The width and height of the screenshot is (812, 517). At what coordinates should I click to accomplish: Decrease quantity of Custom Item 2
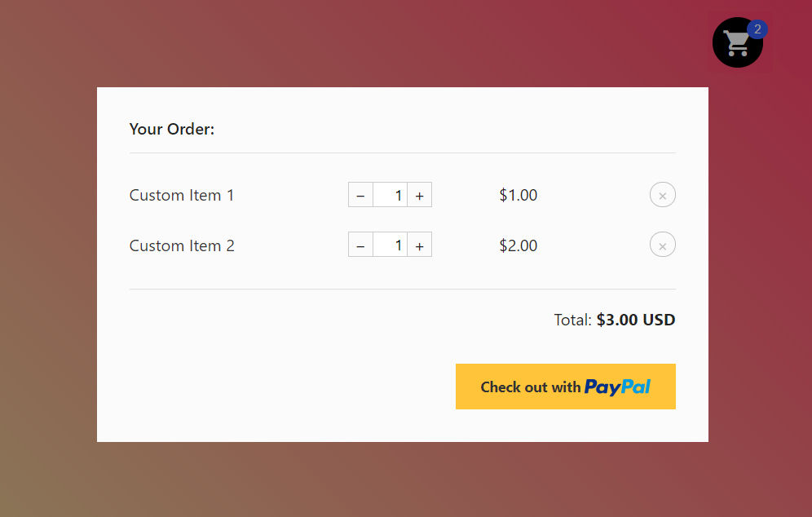coord(360,245)
